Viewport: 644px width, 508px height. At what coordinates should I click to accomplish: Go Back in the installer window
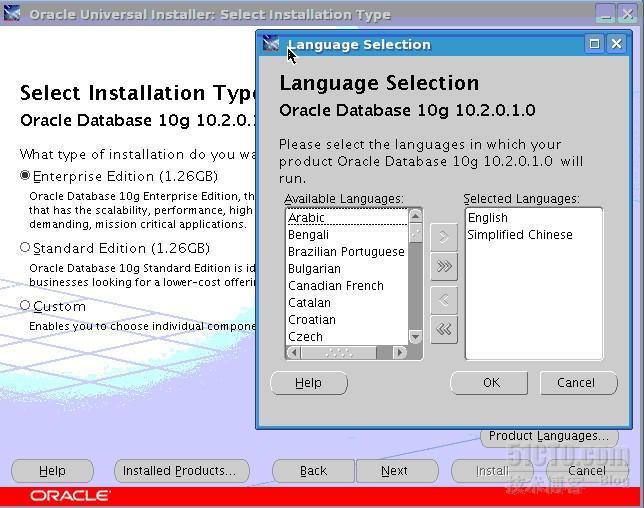313,471
